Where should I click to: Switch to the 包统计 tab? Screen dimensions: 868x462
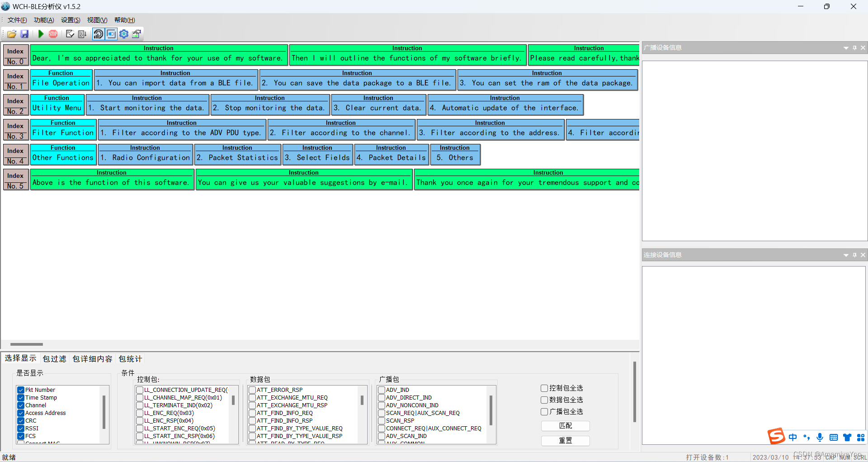(129, 358)
